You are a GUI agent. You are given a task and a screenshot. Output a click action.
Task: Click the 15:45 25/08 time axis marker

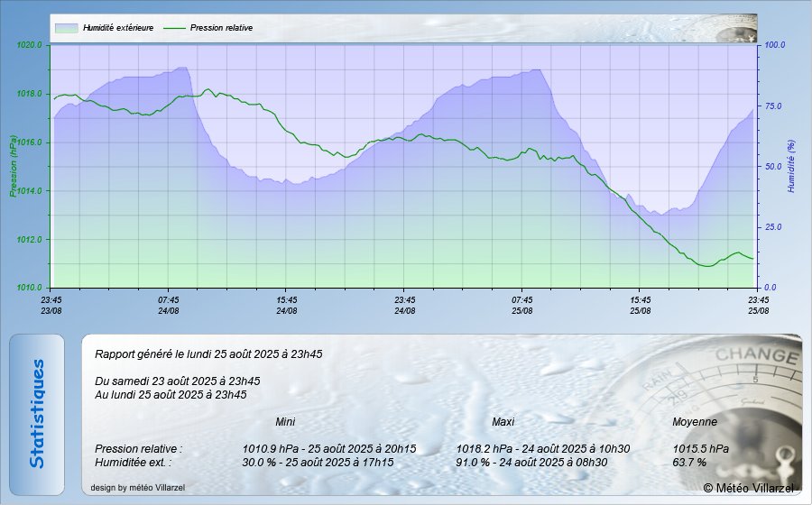(640, 305)
